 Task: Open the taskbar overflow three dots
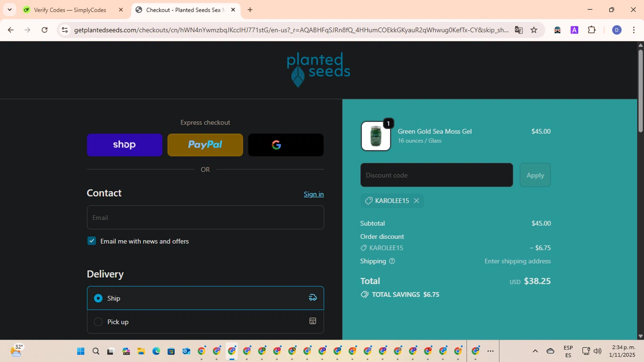491,351
